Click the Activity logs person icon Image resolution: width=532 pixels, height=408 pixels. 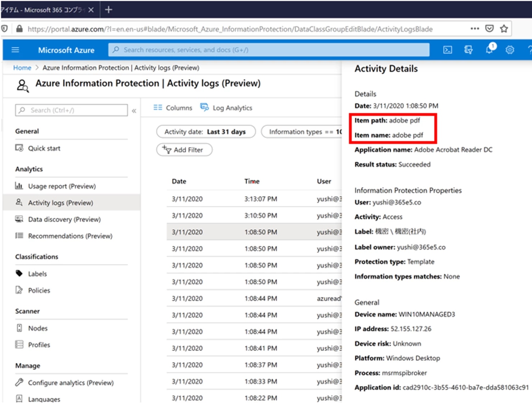point(19,202)
